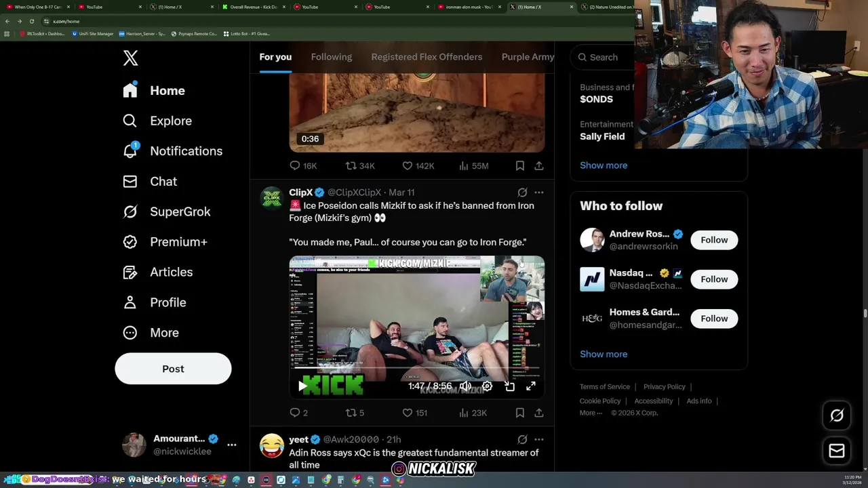Follow Andrew Ros... account
This screenshot has width=868, height=488.
[x=714, y=240]
